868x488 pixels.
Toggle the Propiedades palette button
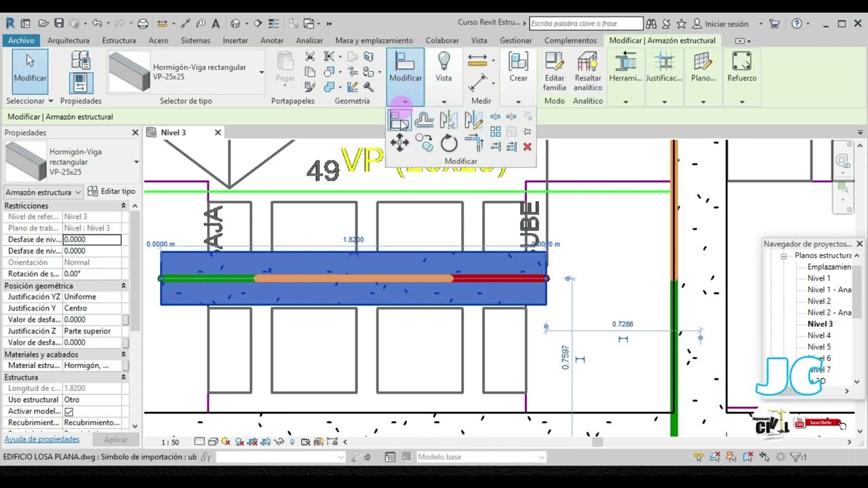tap(81, 83)
